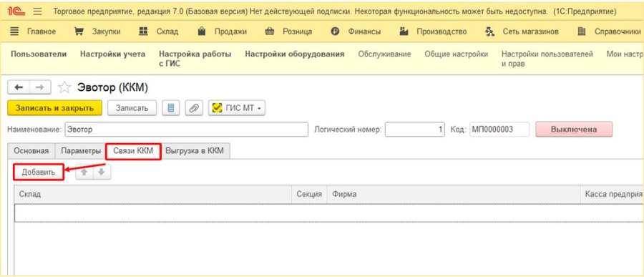Open the document report list icon
This screenshot has height=277, width=644.
click(x=171, y=108)
